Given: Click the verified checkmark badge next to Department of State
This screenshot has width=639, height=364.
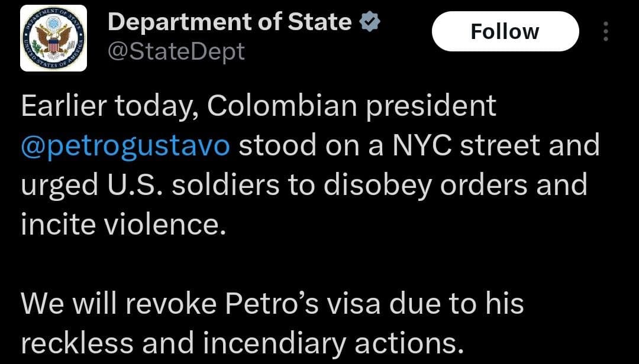Looking at the screenshot, I should click(x=370, y=20).
